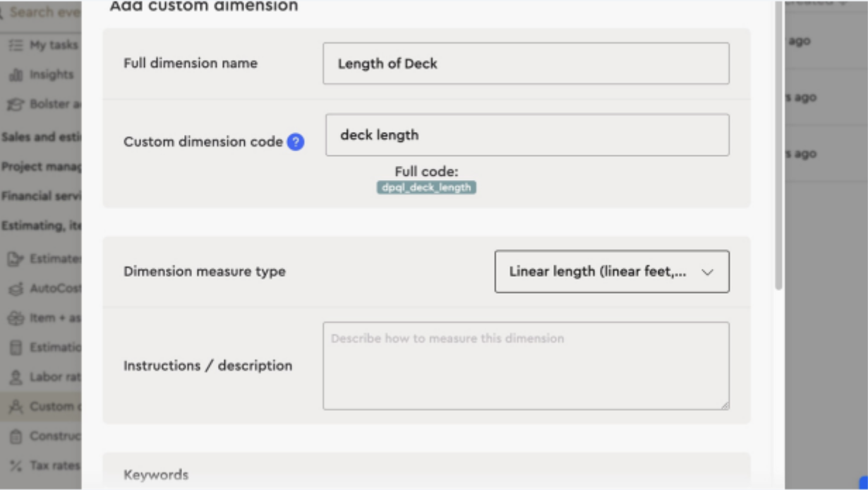This screenshot has height=490, width=868.
Task: Open Project management sidebar section
Action: (x=41, y=167)
